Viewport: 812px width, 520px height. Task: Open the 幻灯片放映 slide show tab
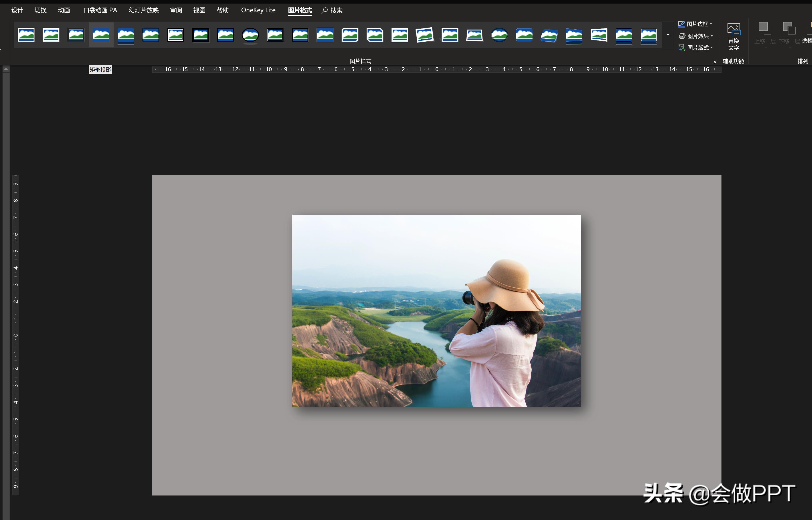[143, 10]
